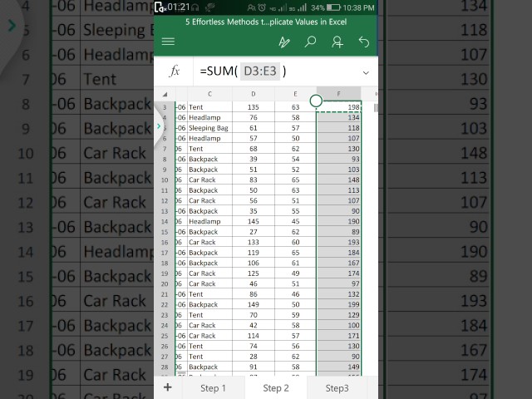Select row 20 header
The image size is (532, 399).
pyautogui.click(x=165, y=284)
